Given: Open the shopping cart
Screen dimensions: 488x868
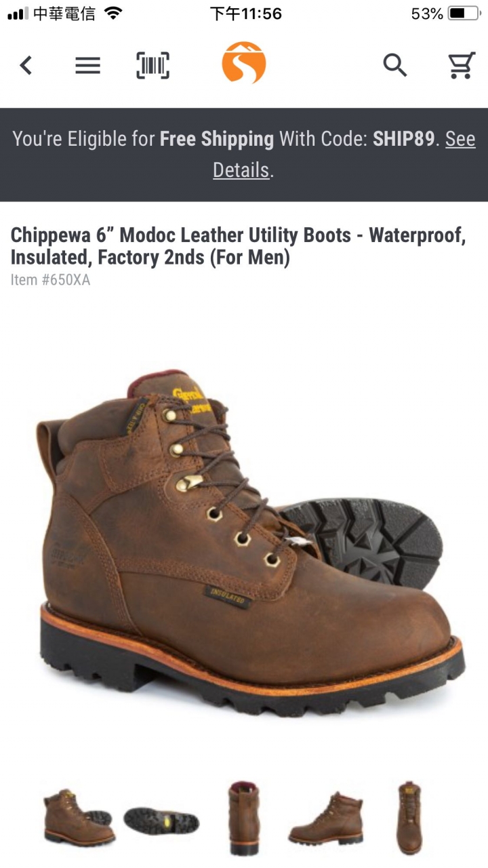Looking at the screenshot, I should (461, 65).
